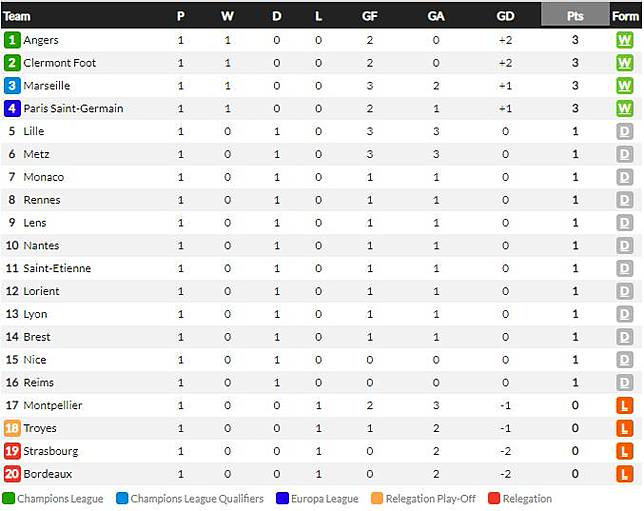This screenshot has width=644, height=511.
Task: Click Montpellier's orange L form badge
Action: [x=625, y=405]
